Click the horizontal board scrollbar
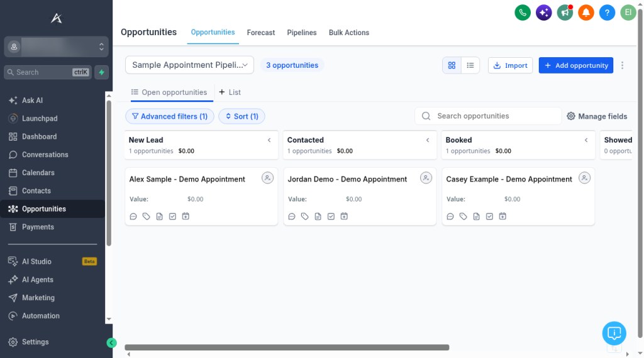The image size is (644, 358). (287, 347)
